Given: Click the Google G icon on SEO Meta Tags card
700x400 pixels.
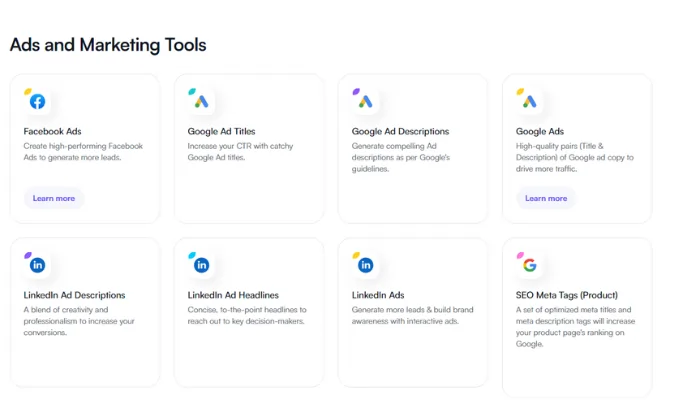Looking at the screenshot, I should (529, 265).
